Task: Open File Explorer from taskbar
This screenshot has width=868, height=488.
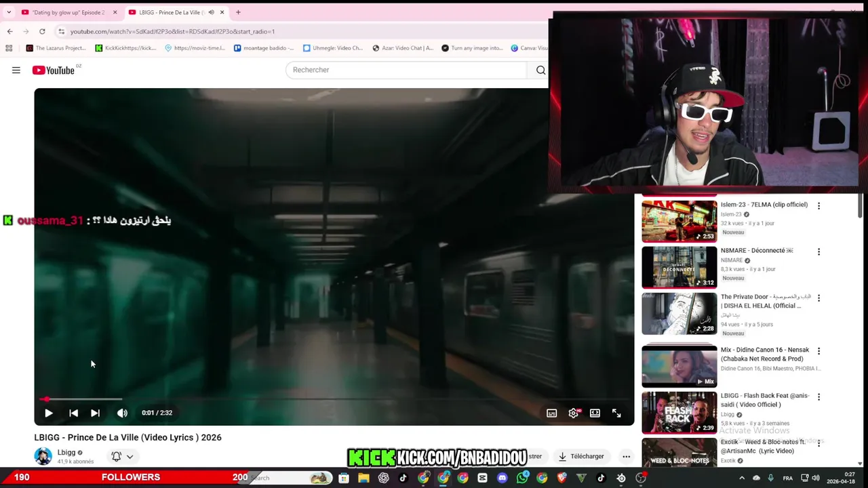Action: pos(363,478)
